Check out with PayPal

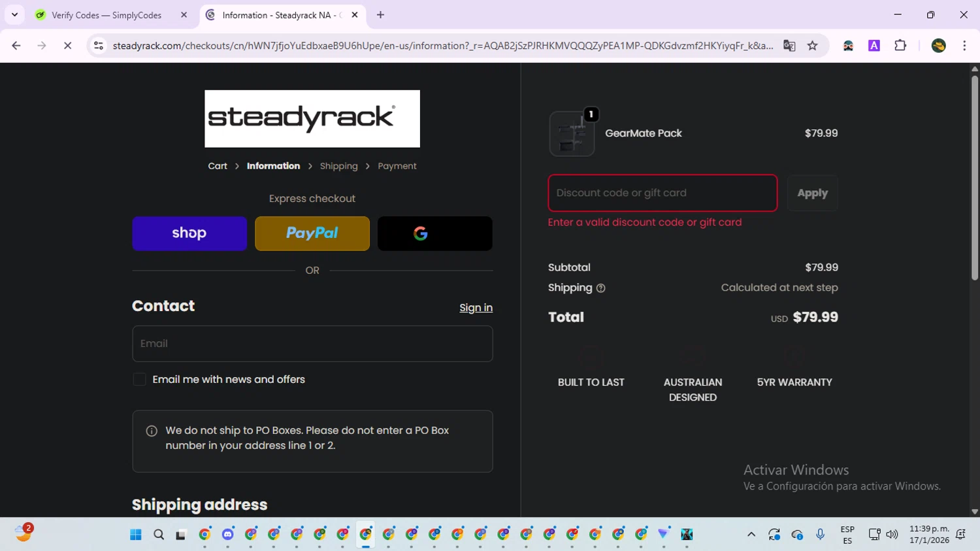312,233
